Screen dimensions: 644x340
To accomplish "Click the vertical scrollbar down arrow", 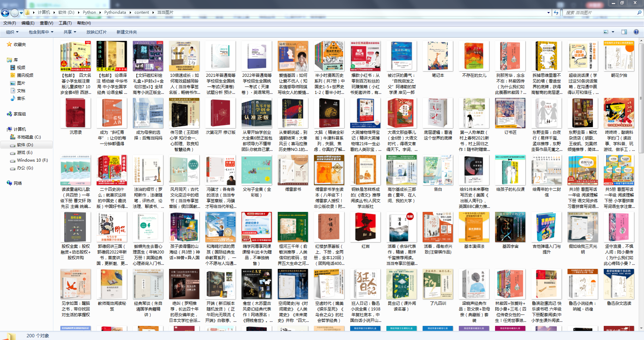I will [x=641, y=328].
